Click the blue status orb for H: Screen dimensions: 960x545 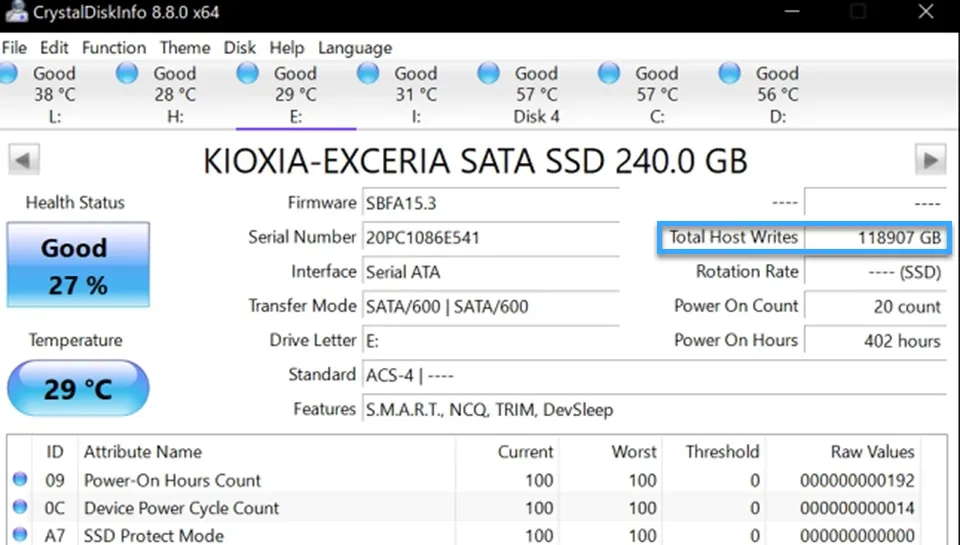(x=127, y=73)
